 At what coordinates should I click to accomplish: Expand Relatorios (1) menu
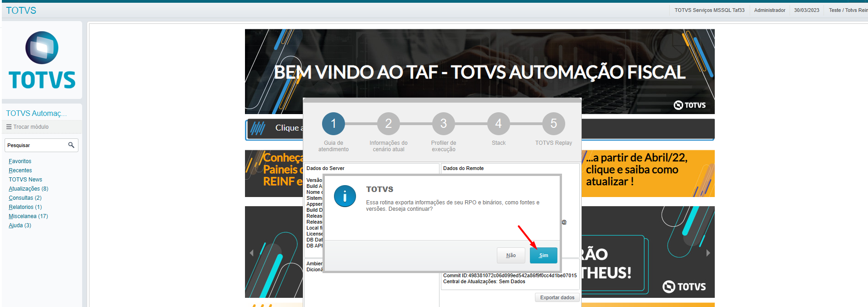tap(25, 207)
